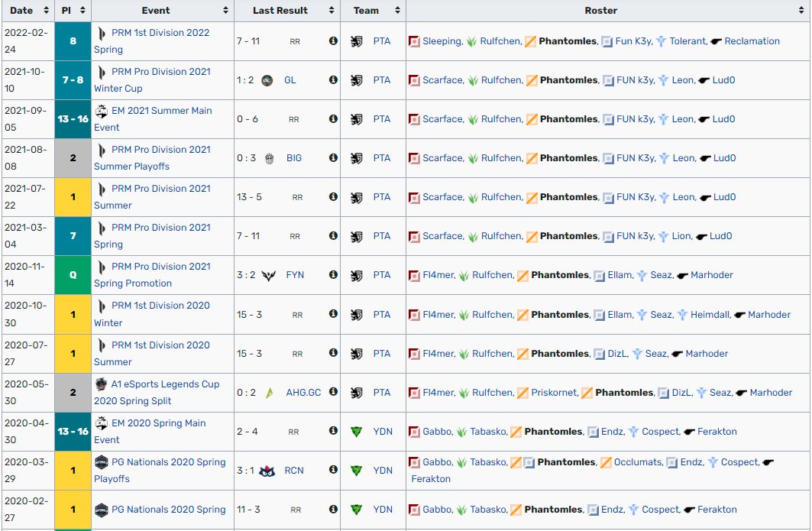Open Phantomles player page in the top roster
Screen dimensions: 812x531
pos(566,41)
